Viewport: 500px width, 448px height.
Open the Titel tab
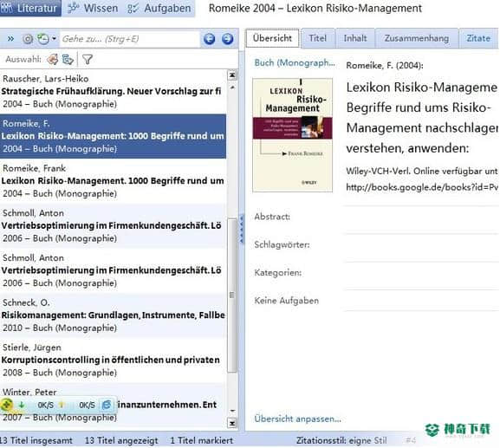(318, 38)
